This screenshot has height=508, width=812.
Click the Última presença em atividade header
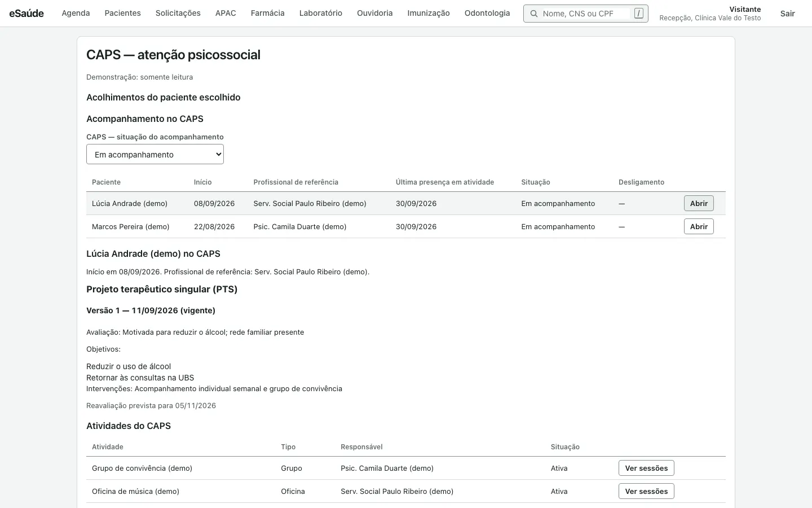point(445,182)
